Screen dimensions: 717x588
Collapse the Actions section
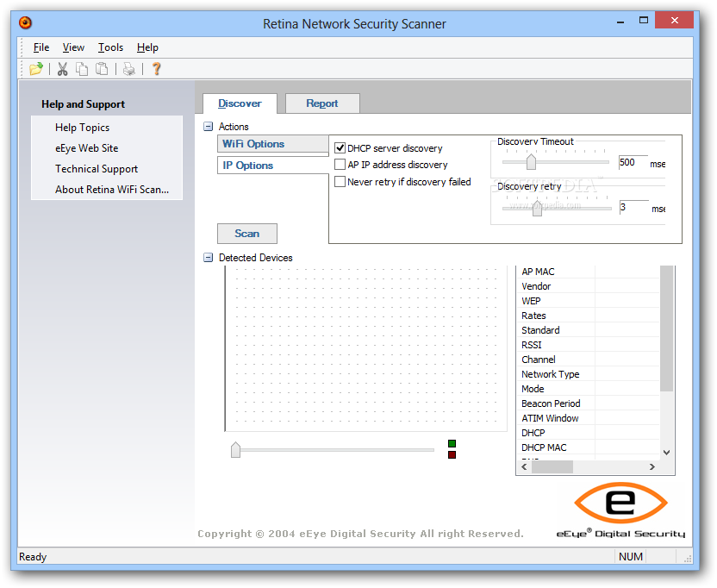click(x=208, y=127)
